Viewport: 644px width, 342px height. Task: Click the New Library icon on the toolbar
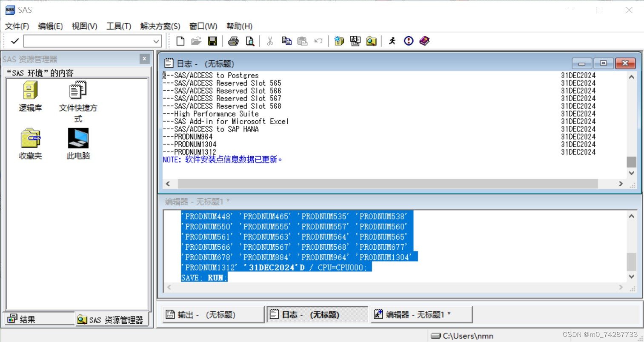338,41
